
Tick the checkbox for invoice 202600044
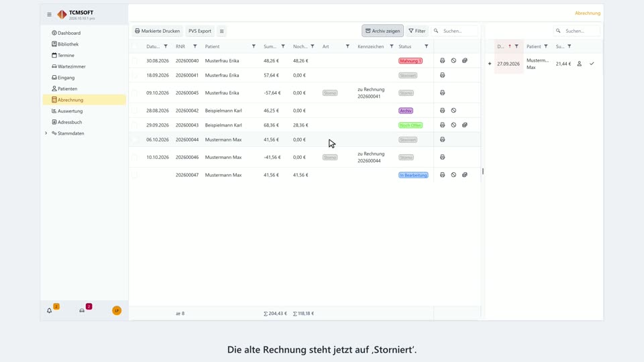point(135,139)
